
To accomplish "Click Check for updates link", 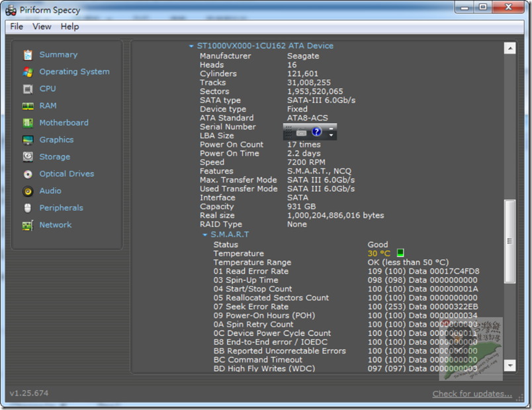I will point(472,393).
